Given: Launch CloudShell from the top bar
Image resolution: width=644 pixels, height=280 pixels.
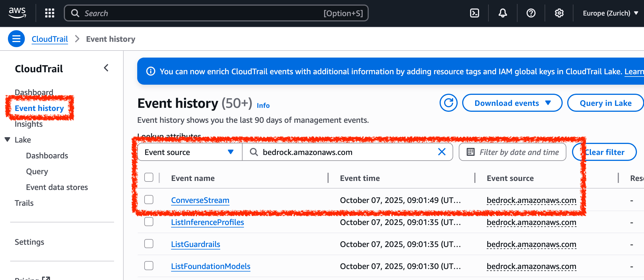Looking at the screenshot, I should (x=474, y=13).
